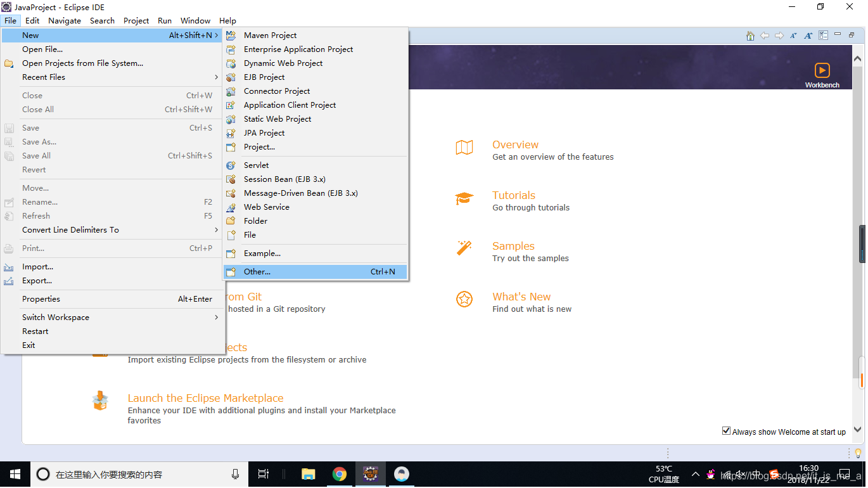The height and width of the screenshot is (488, 868).
Task: Open the Workbench play icon
Action: (x=822, y=70)
